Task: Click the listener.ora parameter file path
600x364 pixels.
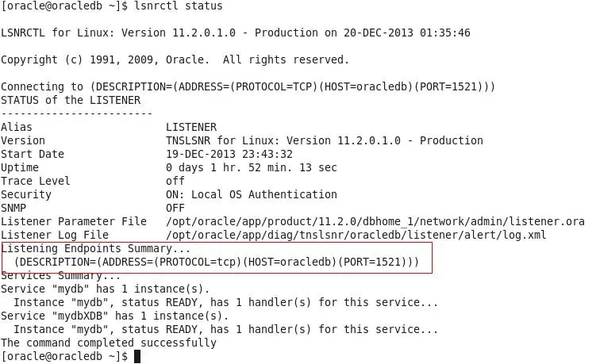Action: pos(375,221)
